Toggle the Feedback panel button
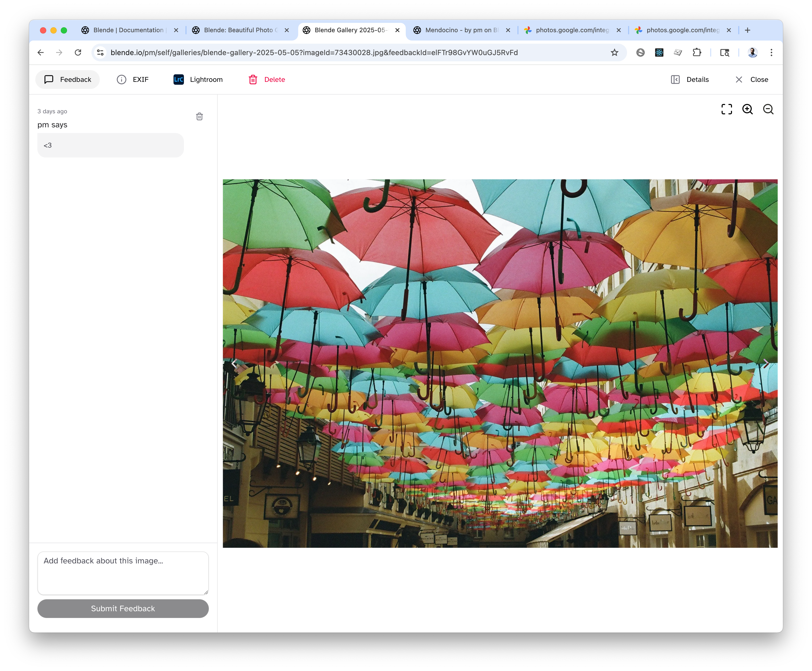Screen dimensions: 812x671 coord(68,80)
